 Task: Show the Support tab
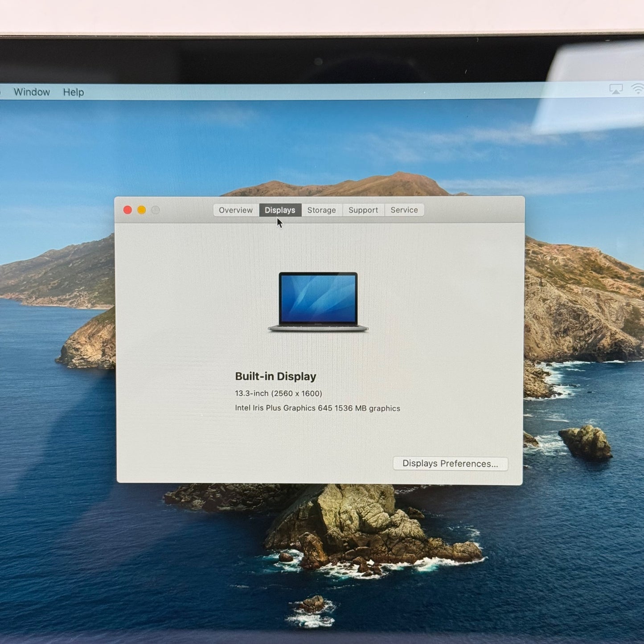coord(363,210)
